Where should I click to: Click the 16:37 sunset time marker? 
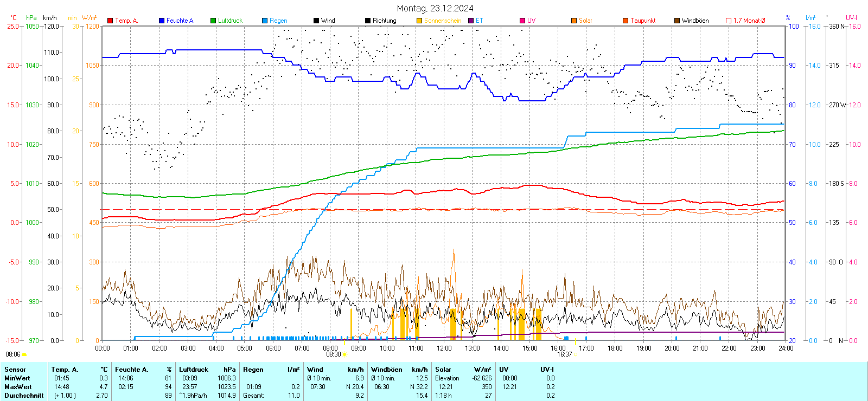[564, 354]
